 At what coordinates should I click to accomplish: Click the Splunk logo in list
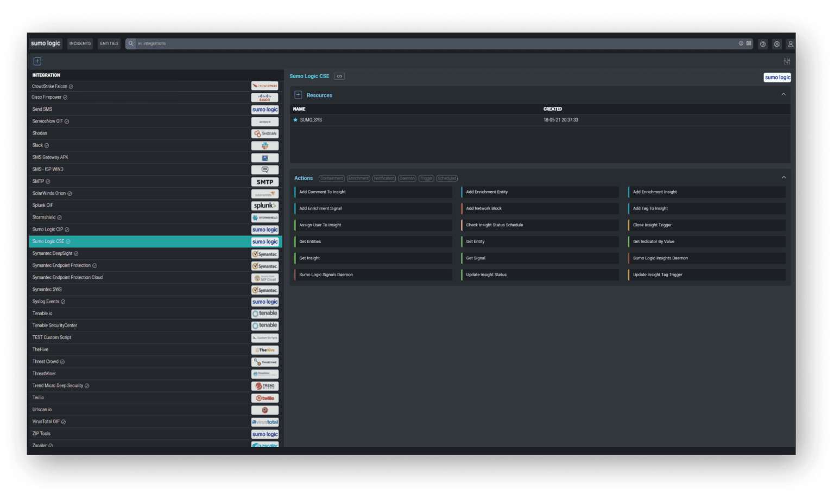265,206
